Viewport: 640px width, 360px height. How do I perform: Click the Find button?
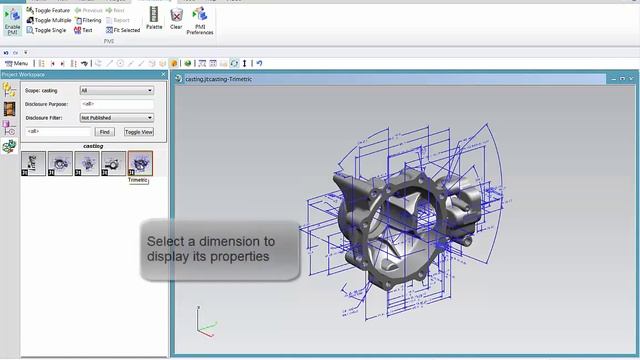point(104,132)
